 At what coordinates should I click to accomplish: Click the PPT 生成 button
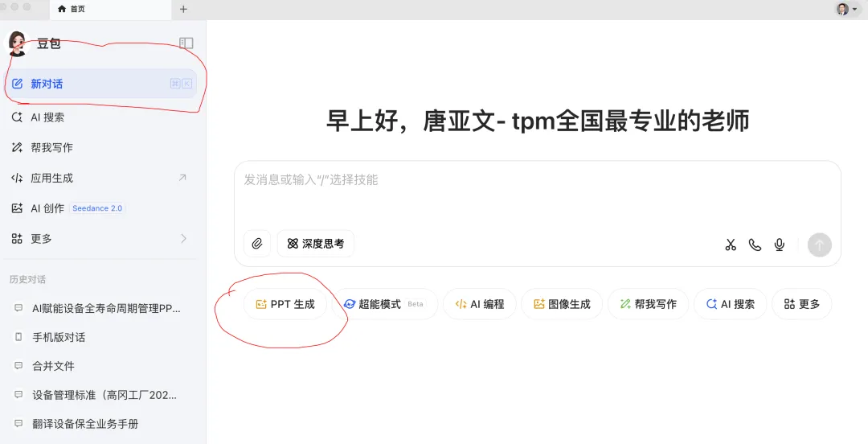pyautogui.click(x=285, y=304)
